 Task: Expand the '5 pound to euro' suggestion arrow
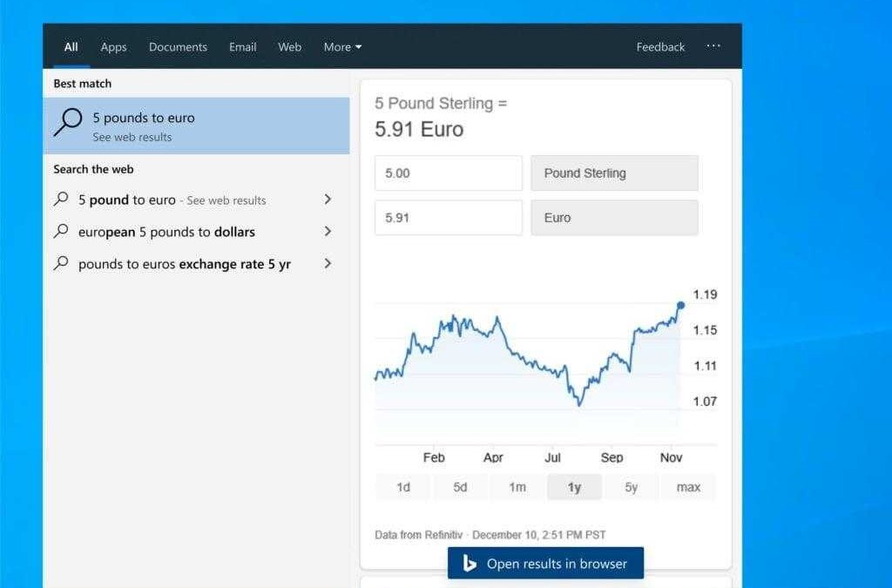tap(328, 199)
